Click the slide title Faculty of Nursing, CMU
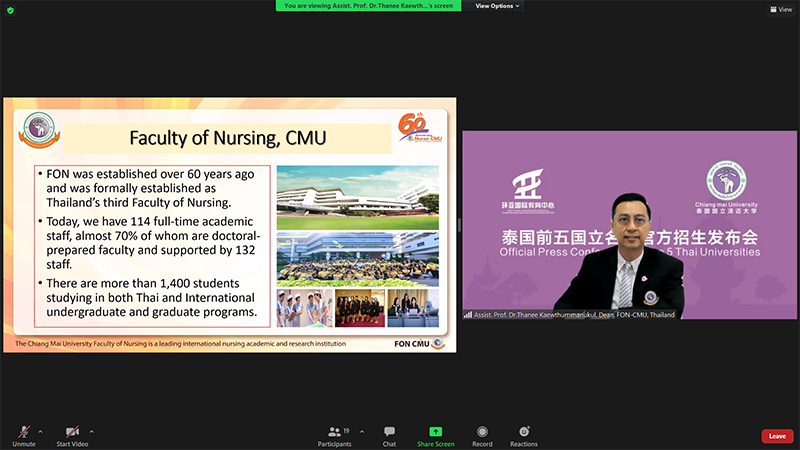The height and width of the screenshot is (450, 800). pos(228,138)
